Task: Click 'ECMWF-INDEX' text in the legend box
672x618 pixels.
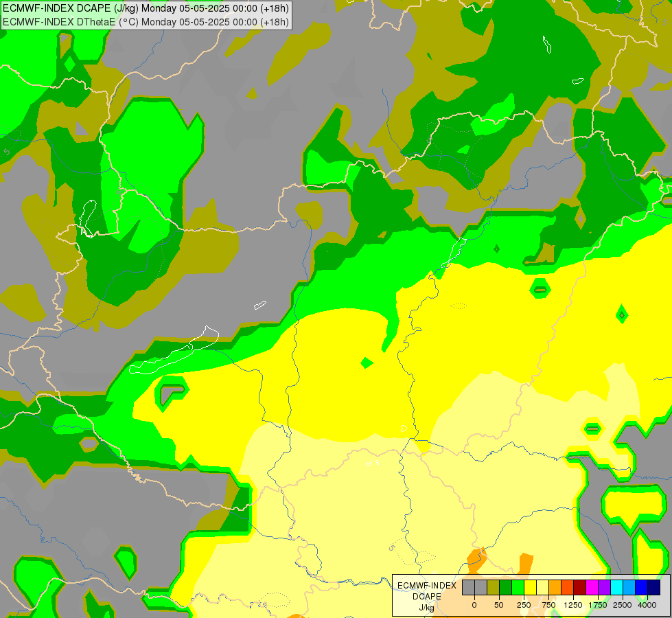Action: (x=427, y=586)
